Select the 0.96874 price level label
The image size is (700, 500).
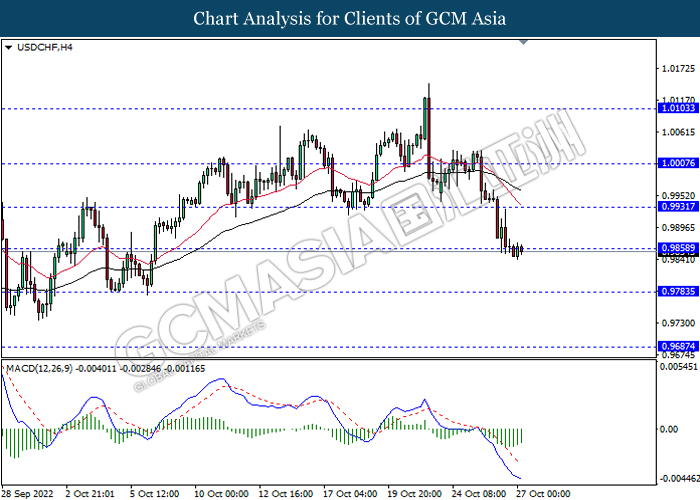pos(678,346)
